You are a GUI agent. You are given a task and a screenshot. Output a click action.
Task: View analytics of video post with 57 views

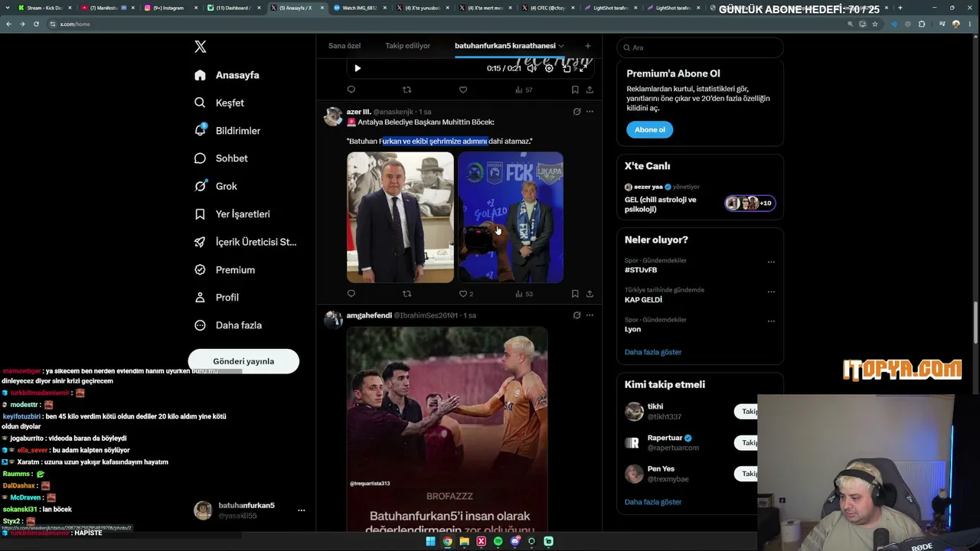[524, 90]
